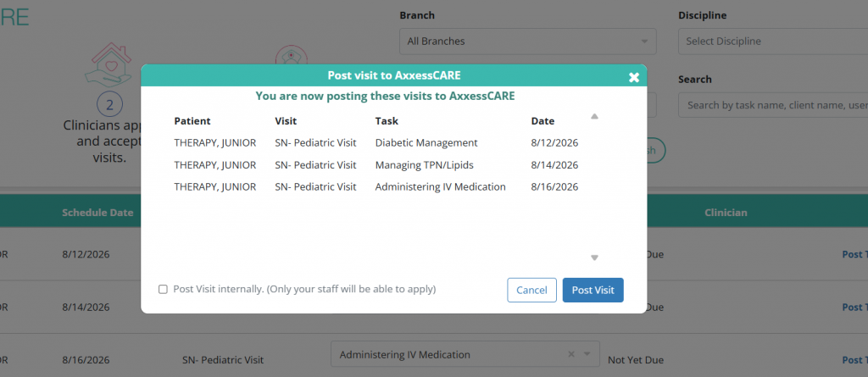Viewport: 868px width, 377px height.
Task: Clear the Administering IV Medication selection
Action: point(571,354)
